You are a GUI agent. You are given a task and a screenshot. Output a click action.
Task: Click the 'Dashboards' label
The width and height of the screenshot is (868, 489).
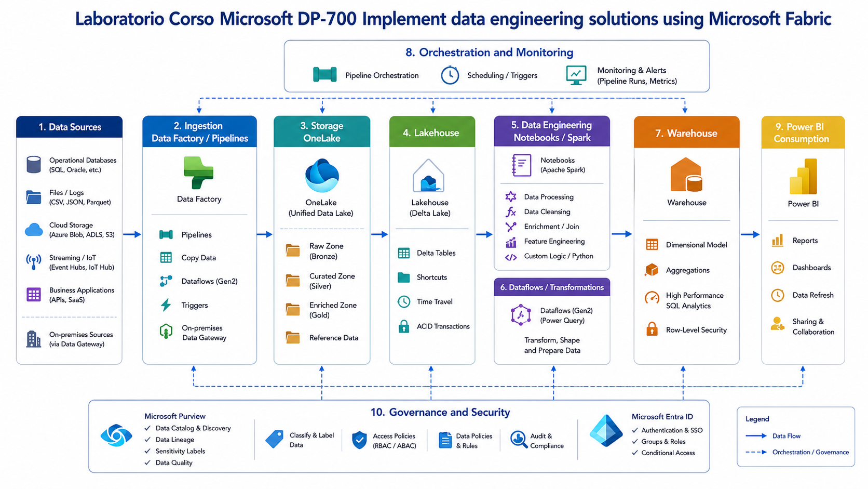point(812,268)
